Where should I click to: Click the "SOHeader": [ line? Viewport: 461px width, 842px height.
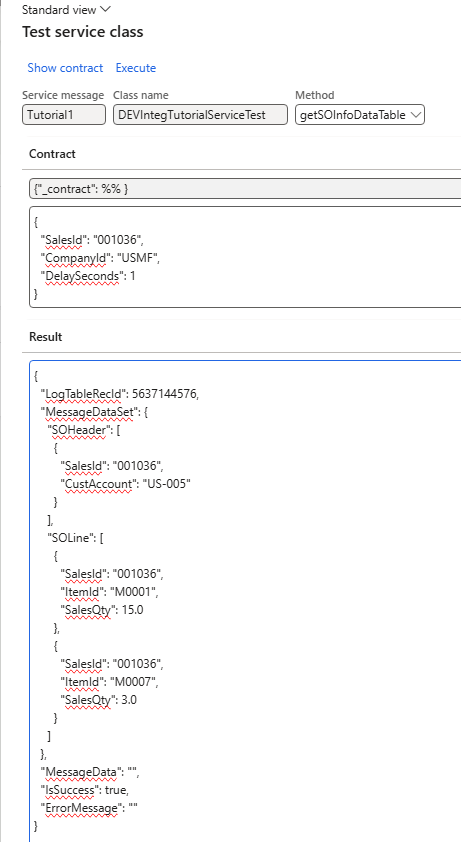(84, 430)
